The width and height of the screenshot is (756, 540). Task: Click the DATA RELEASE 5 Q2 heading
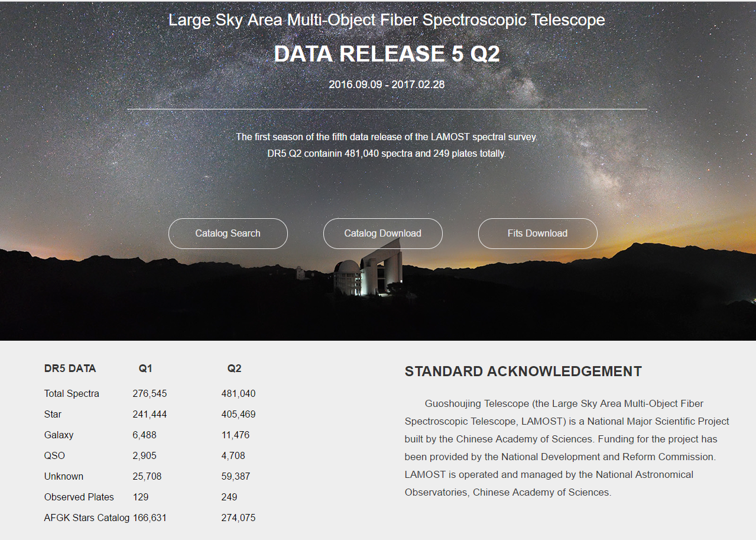point(387,54)
